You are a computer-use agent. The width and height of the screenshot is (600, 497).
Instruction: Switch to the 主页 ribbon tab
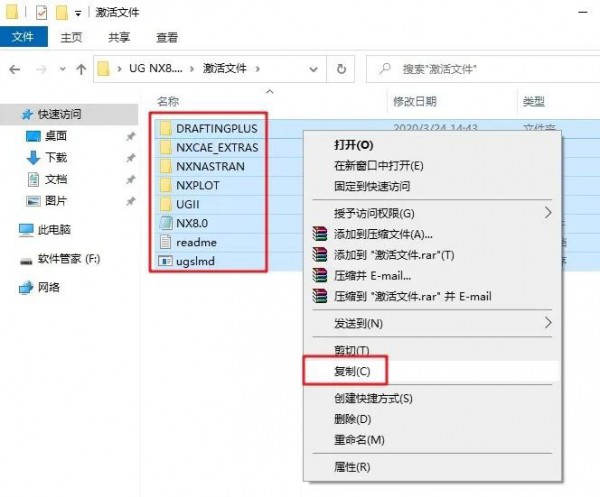(71, 37)
